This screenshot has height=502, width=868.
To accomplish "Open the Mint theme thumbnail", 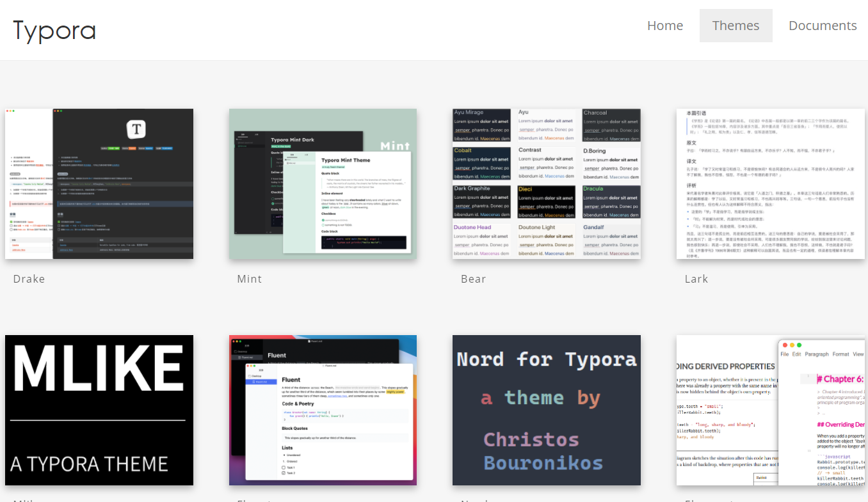I will (323, 184).
